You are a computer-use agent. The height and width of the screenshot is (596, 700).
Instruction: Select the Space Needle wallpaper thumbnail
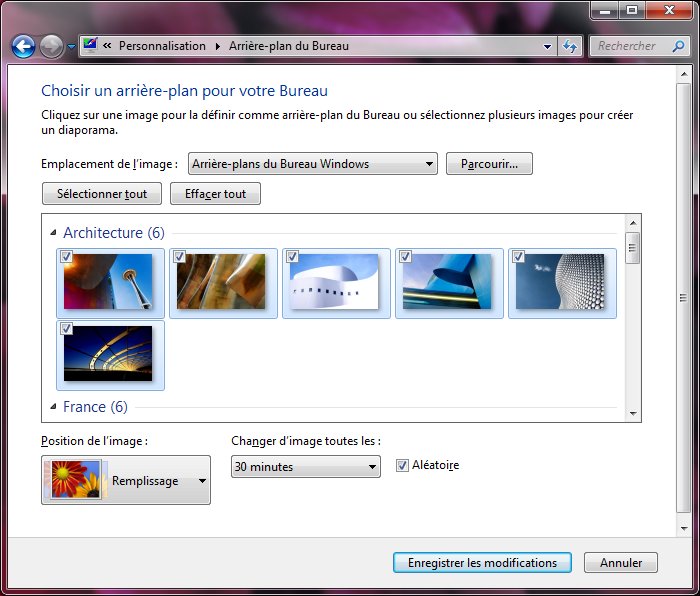(x=108, y=282)
